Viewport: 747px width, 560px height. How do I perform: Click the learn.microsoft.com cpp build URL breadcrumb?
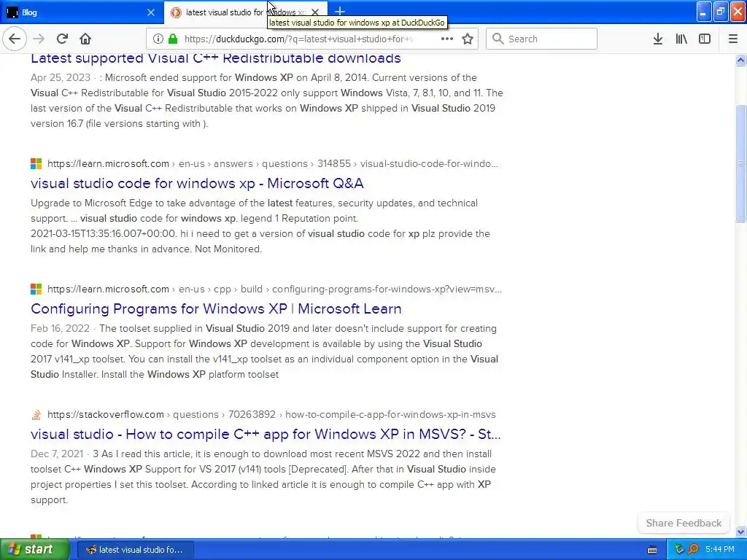coord(274,289)
